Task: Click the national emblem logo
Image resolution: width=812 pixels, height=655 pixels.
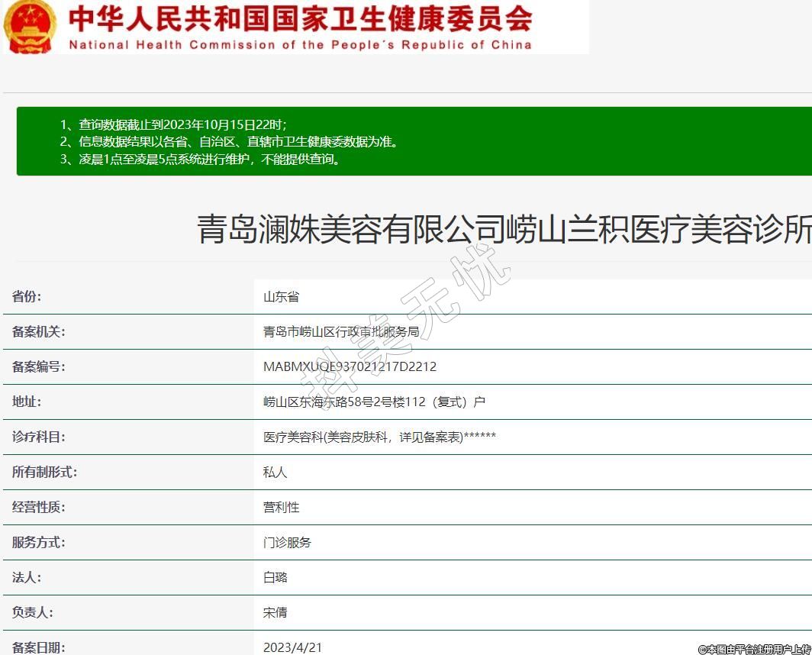Action: tap(30, 26)
